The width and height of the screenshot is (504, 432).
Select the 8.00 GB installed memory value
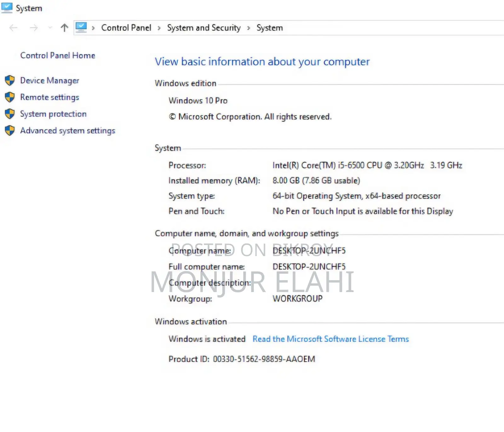[316, 181]
